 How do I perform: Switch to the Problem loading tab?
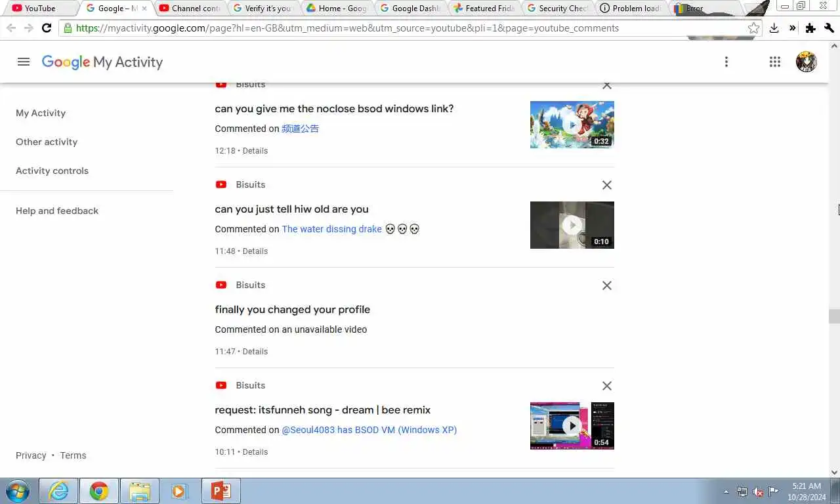[631, 9]
